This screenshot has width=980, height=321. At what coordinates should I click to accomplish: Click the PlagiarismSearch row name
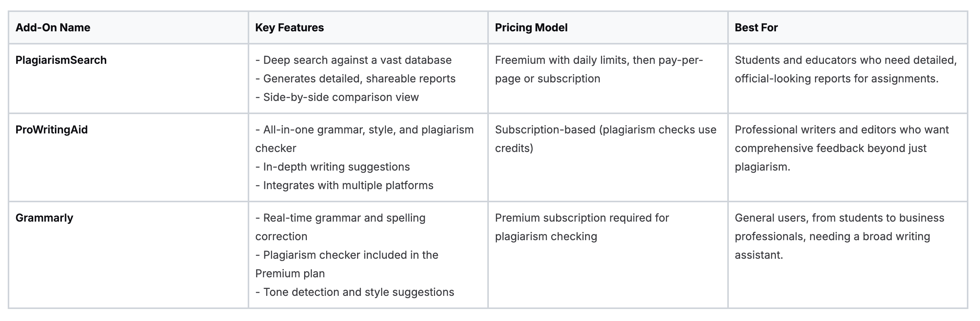pyautogui.click(x=61, y=60)
